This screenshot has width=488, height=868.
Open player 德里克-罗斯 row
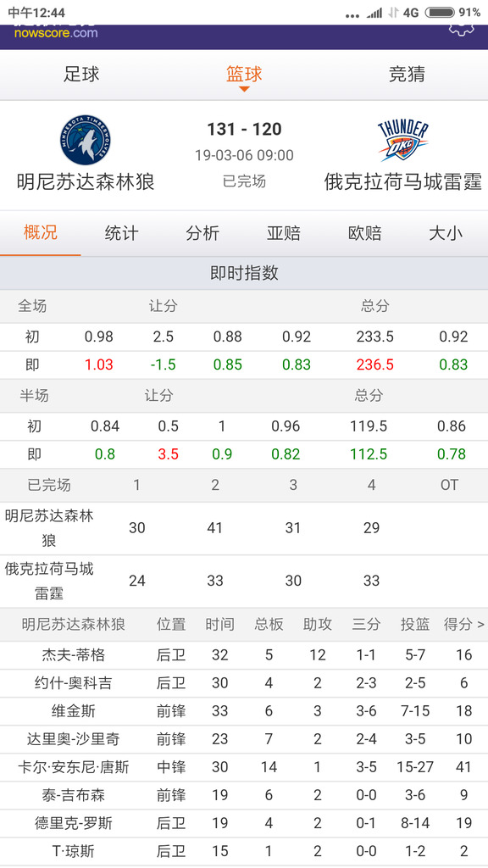(x=244, y=824)
